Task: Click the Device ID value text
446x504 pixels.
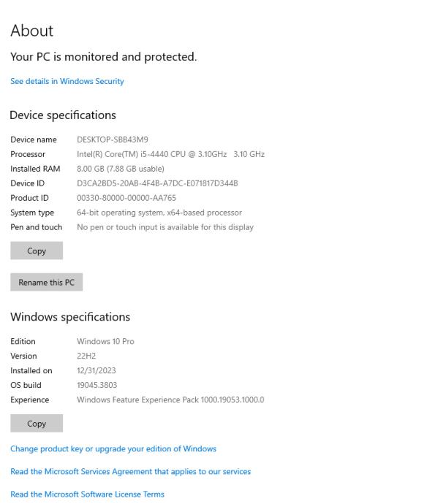Action: coord(157,183)
